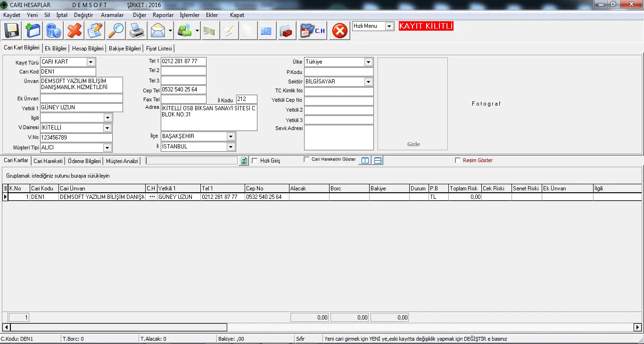Click the Cari Kod input field
The height and width of the screenshot is (344, 644).
click(x=68, y=72)
